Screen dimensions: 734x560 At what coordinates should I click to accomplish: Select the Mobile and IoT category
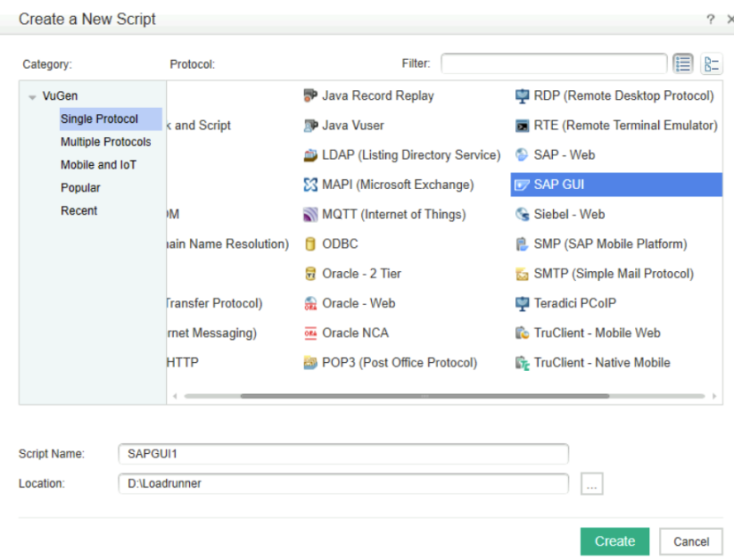[x=98, y=165]
